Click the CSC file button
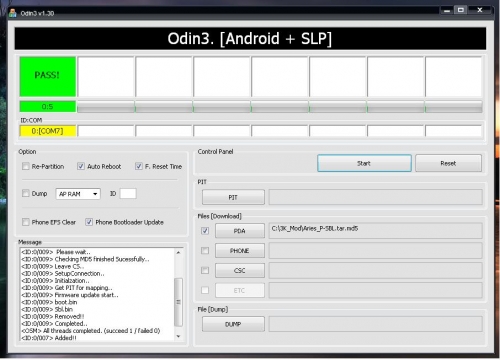Screen dimensions: 500x360 pyautogui.click(x=240, y=271)
